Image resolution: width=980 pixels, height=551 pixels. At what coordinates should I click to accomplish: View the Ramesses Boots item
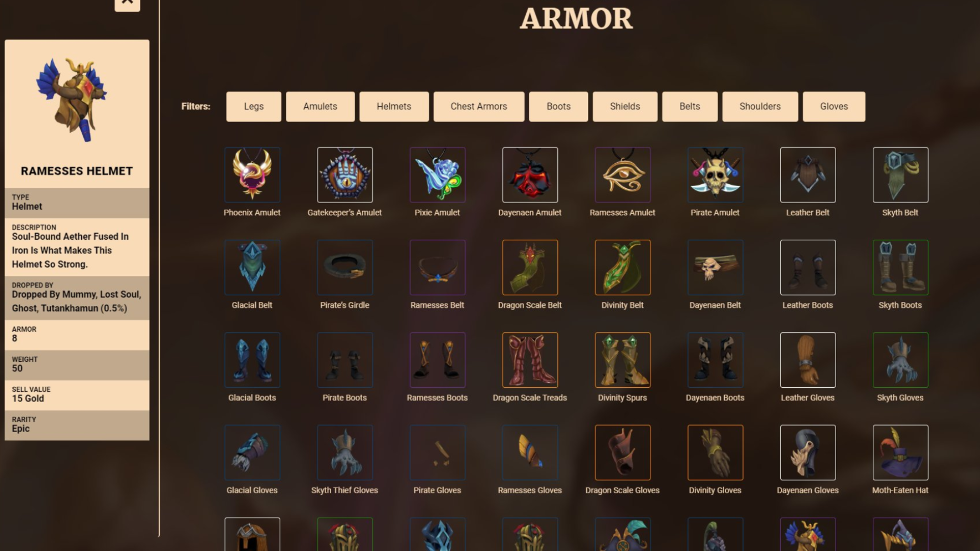(x=437, y=360)
